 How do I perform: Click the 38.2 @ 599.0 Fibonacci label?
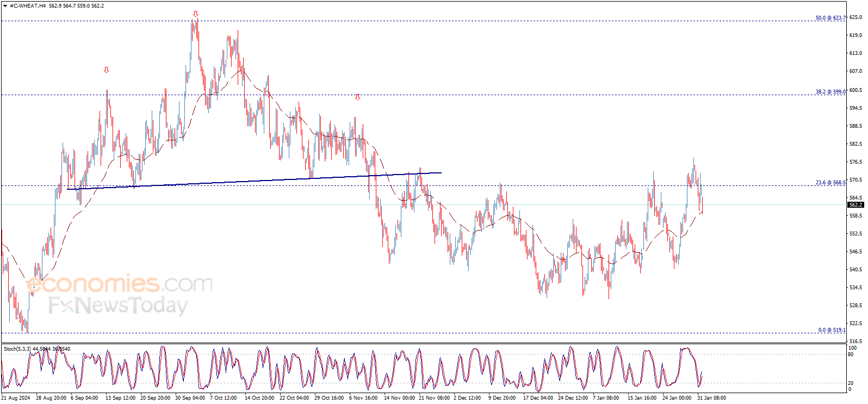(830, 92)
